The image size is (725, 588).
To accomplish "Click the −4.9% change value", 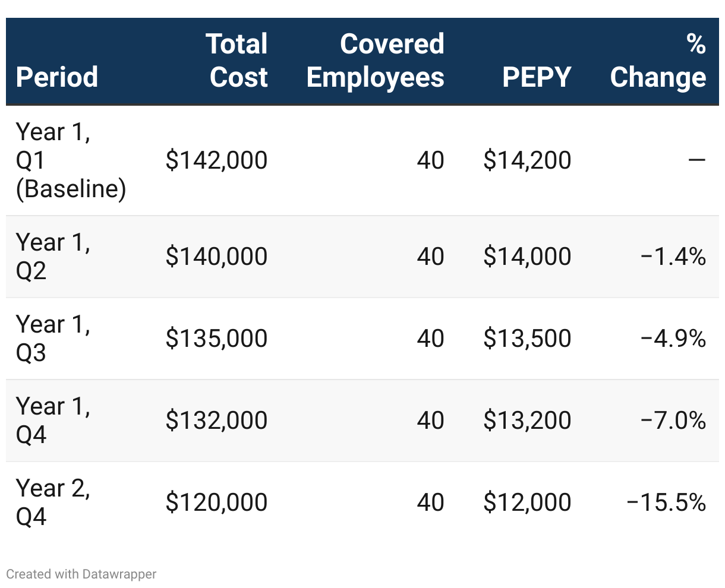I will [673, 339].
